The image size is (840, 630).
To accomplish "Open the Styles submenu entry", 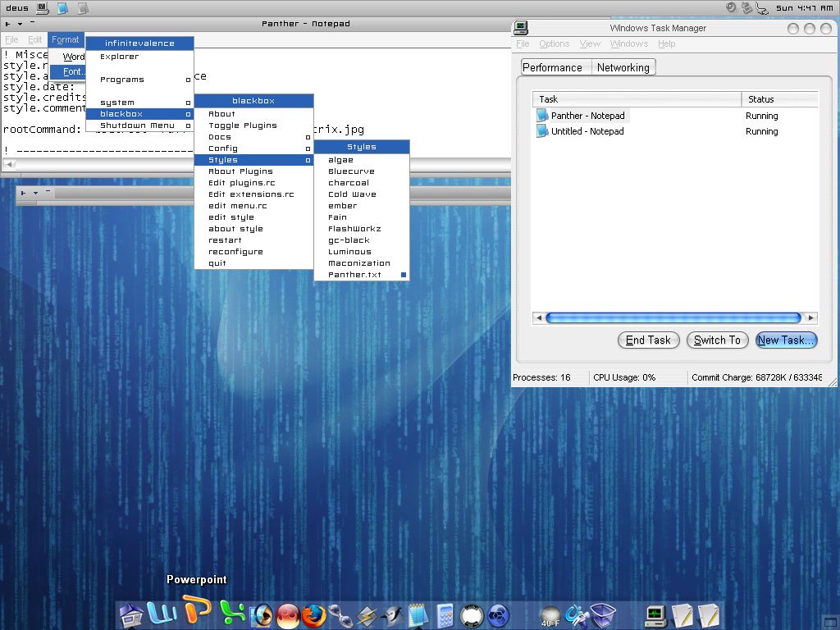I will point(254,160).
